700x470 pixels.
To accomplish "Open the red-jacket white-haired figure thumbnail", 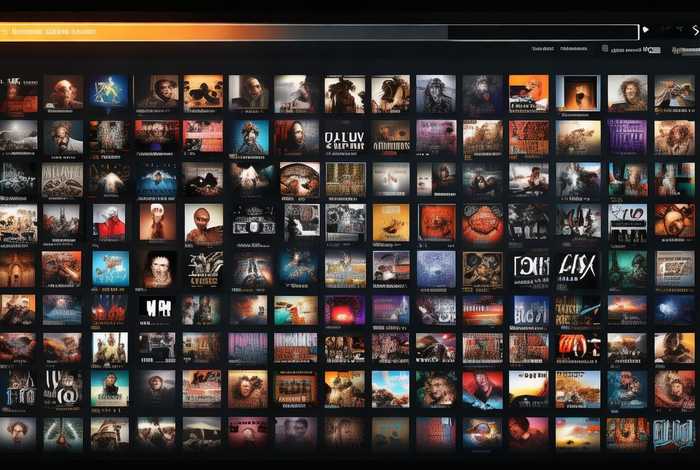I will tap(109, 223).
